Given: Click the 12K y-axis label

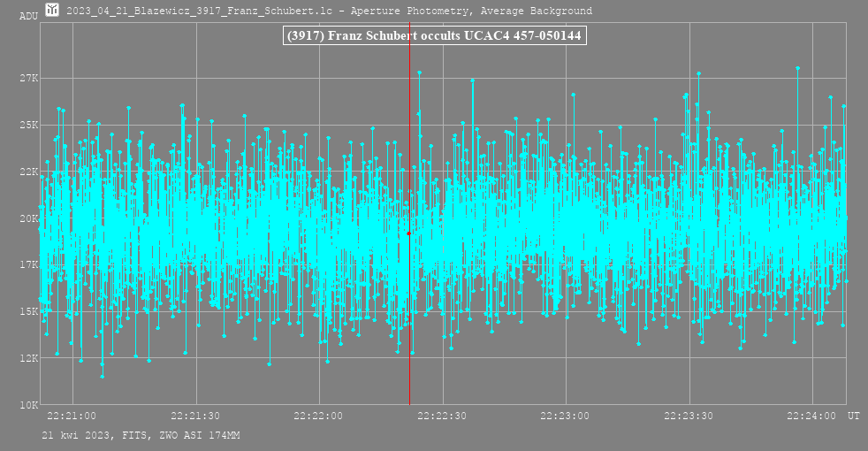Looking at the screenshot, I should [x=29, y=358].
